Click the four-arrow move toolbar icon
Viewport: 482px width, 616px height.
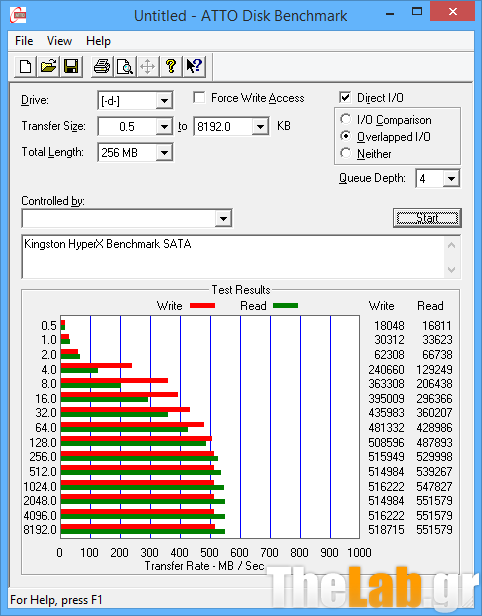tap(148, 66)
